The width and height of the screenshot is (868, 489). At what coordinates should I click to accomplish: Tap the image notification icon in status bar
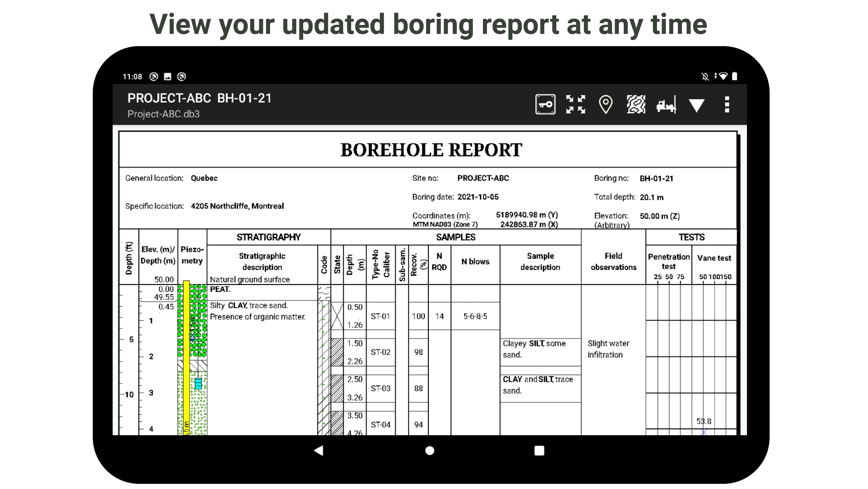point(167,76)
